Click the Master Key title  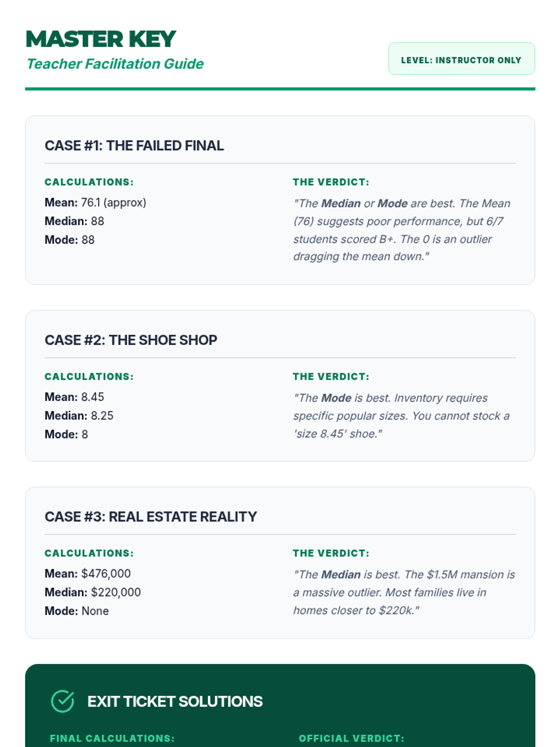[x=101, y=39]
